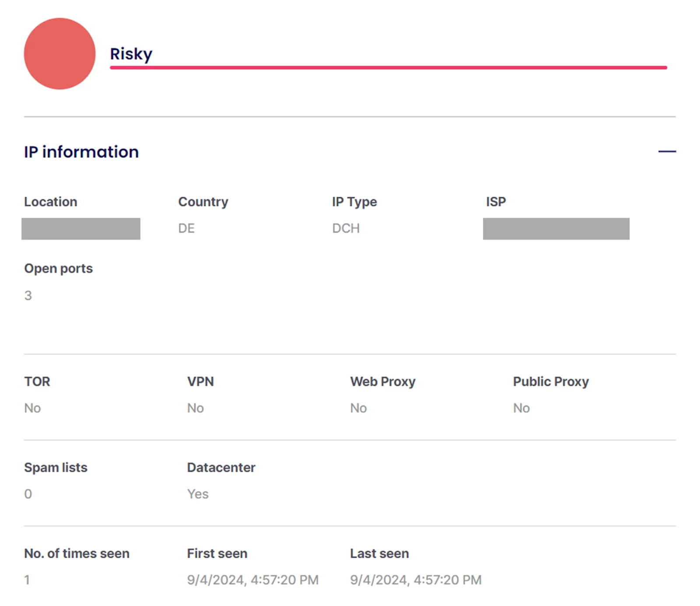Click the Location field label
This screenshot has height=606, width=700.
pyautogui.click(x=50, y=202)
